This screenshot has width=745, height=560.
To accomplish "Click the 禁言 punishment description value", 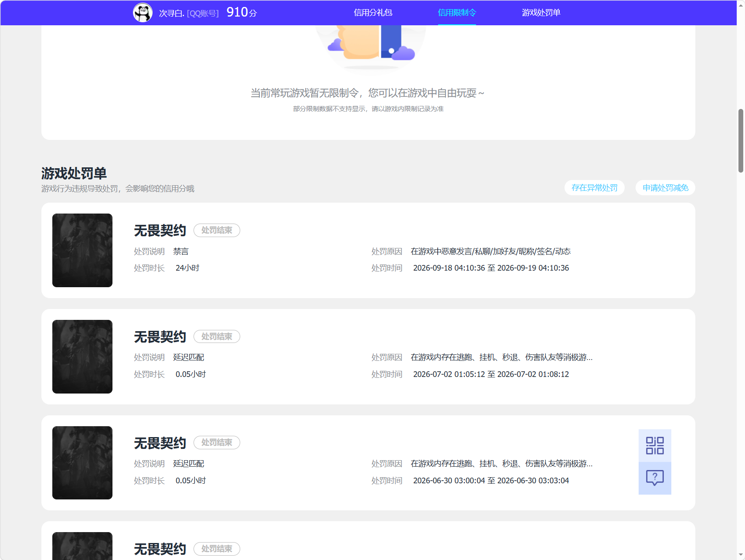I will 181,251.
